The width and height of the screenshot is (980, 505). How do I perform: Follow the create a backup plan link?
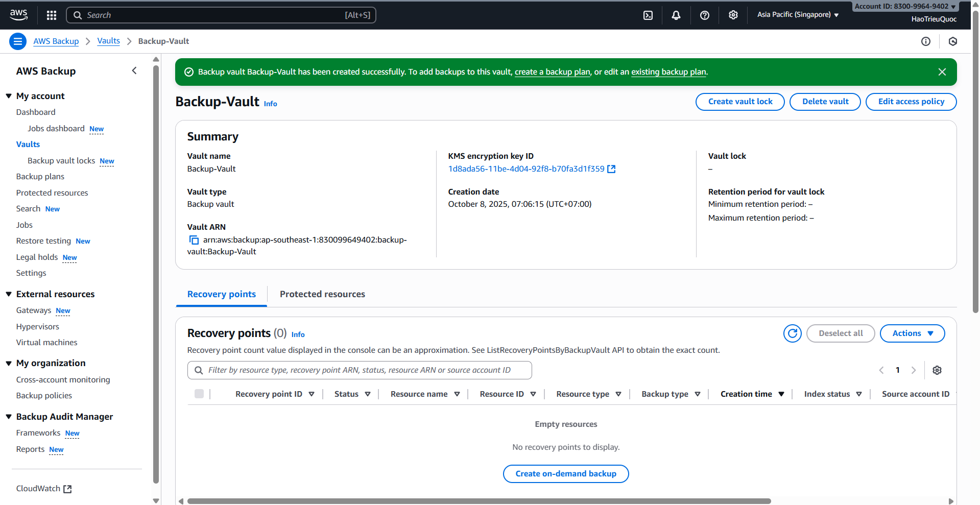552,71
